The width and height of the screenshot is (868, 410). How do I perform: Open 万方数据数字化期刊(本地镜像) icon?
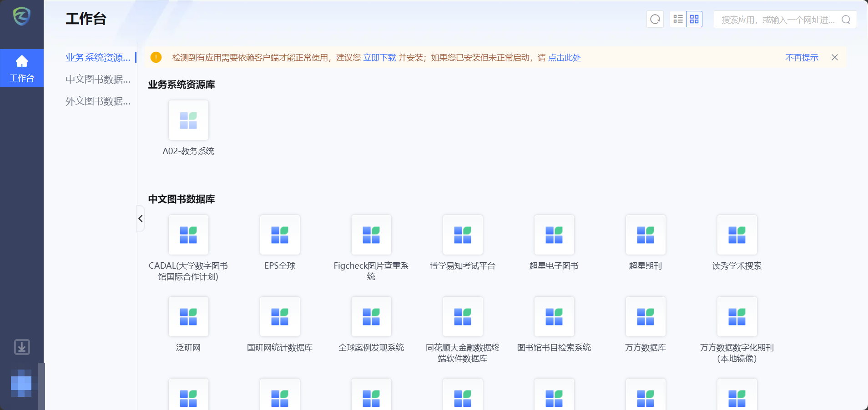(737, 317)
